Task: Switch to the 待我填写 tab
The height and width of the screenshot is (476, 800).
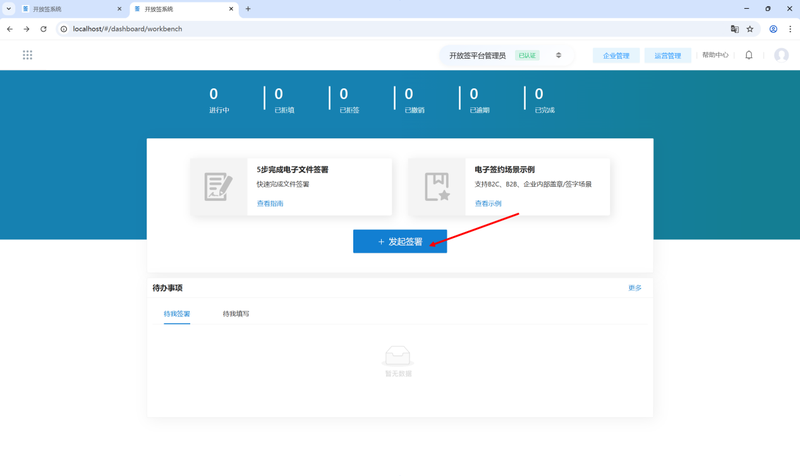Action: click(x=236, y=314)
